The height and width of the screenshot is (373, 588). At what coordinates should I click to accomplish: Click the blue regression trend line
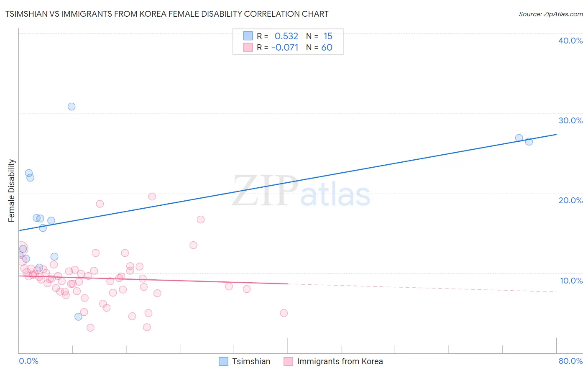pos(288,182)
